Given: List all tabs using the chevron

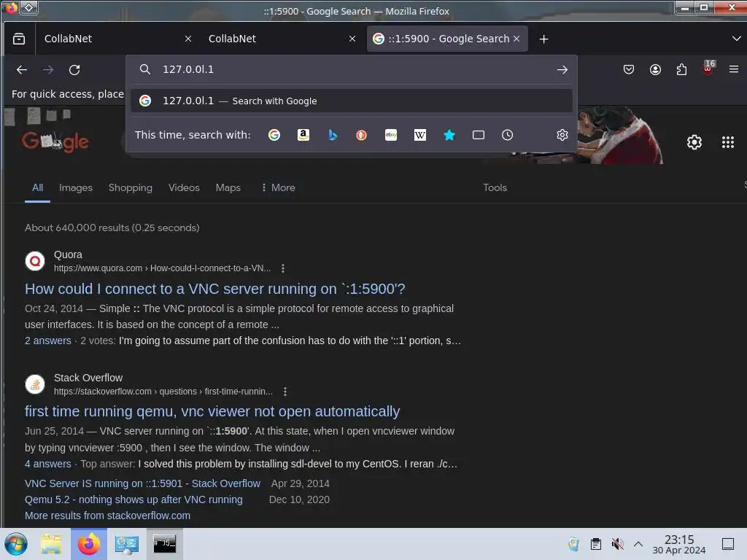Looking at the screenshot, I should coord(736,39).
